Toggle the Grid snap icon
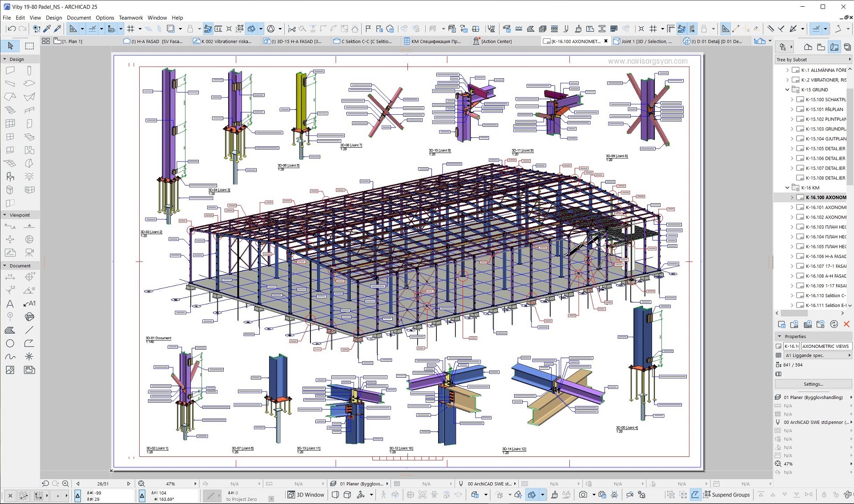This screenshot has height=504, width=854. pyautogui.click(x=131, y=29)
